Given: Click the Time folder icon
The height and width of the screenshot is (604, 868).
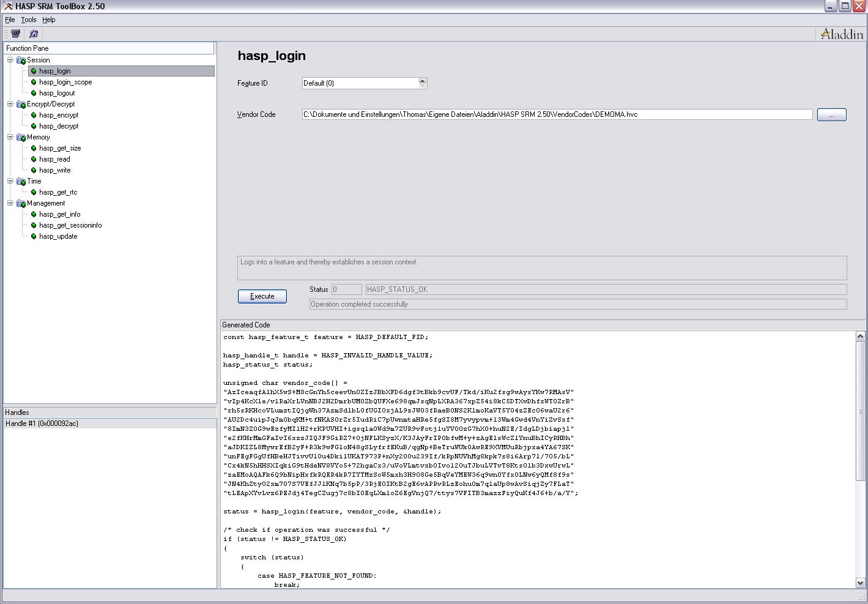Looking at the screenshot, I should [x=21, y=181].
